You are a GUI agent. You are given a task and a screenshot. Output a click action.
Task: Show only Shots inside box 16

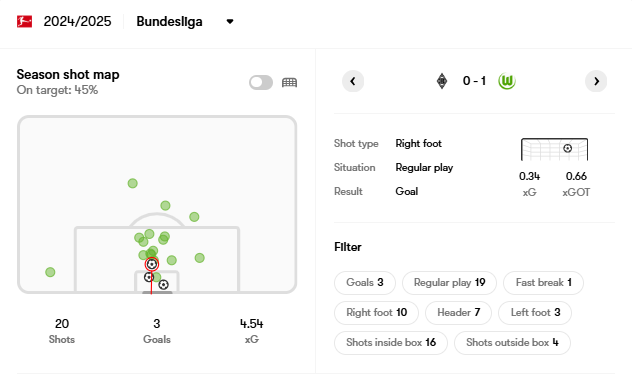(391, 343)
